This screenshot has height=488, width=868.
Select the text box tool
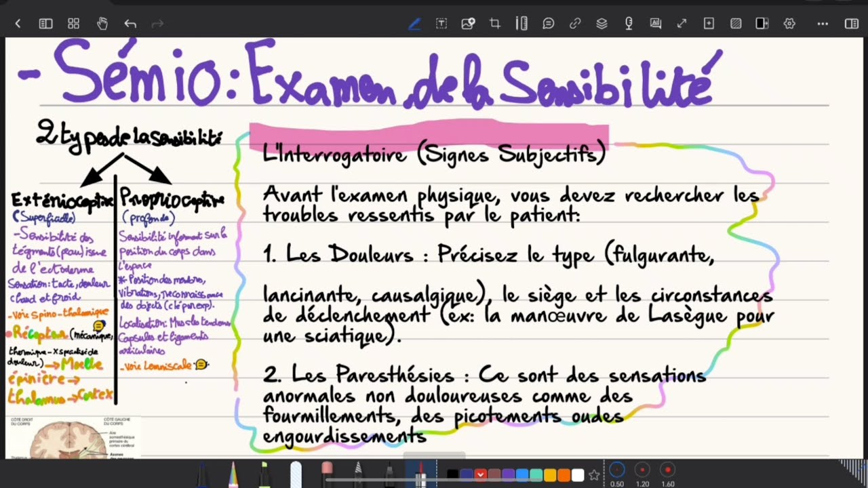[441, 24]
